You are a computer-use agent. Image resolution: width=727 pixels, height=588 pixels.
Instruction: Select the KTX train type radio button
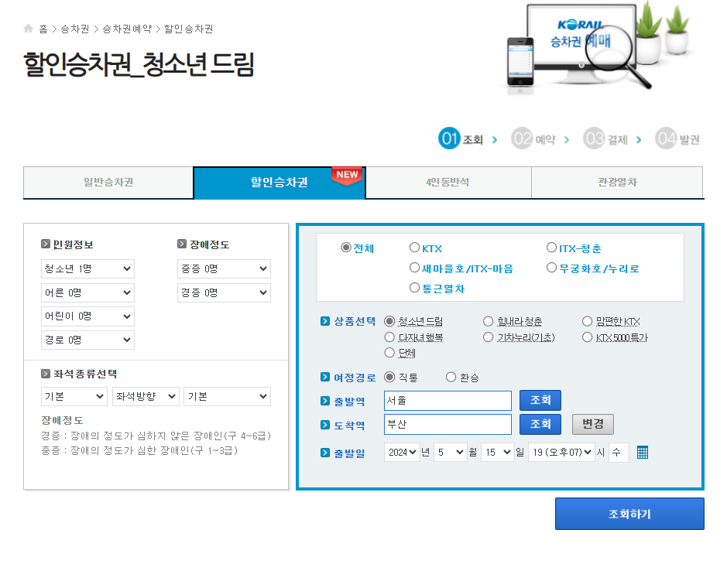point(415,248)
